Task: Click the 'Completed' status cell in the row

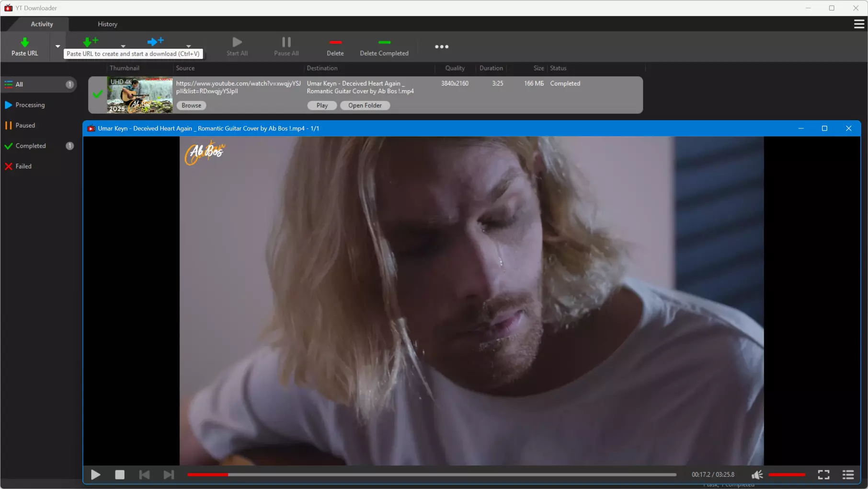Action: pyautogui.click(x=565, y=83)
